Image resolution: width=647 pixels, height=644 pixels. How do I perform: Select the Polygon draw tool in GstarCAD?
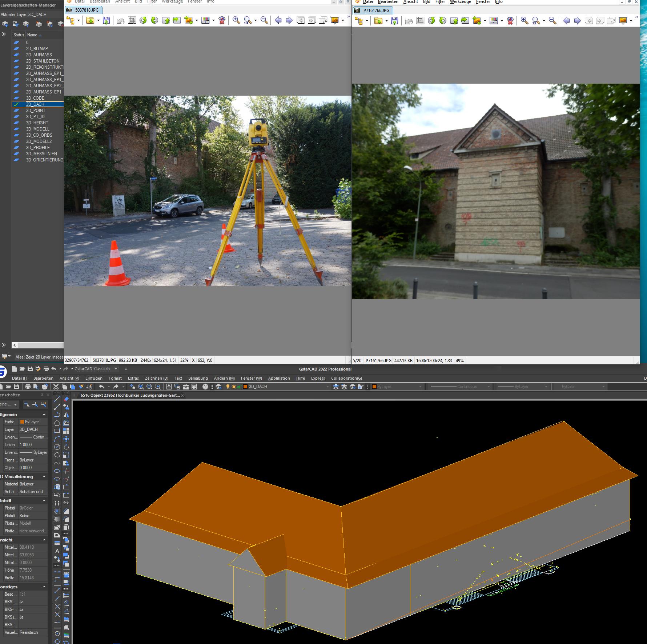[57, 423]
